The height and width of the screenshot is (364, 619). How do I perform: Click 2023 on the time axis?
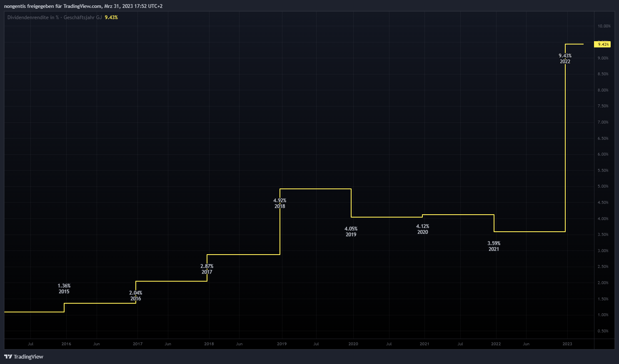coord(567,344)
